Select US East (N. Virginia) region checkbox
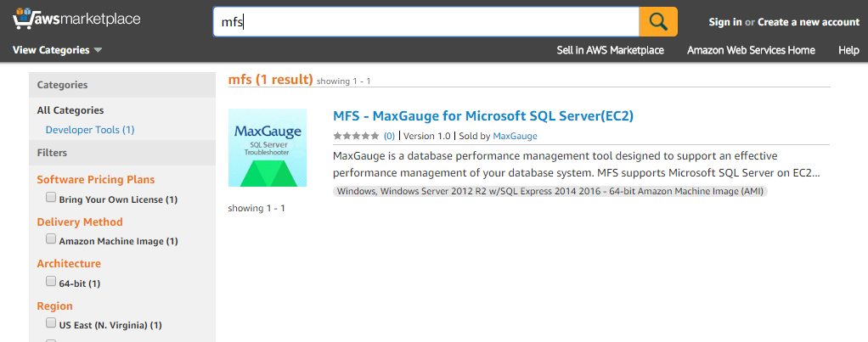Viewport: 868px width, 342px height. point(51,322)
